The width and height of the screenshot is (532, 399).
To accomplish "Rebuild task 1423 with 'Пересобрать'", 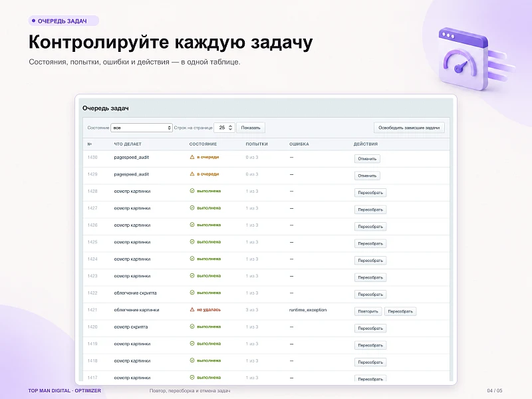I will coord(370,277).
